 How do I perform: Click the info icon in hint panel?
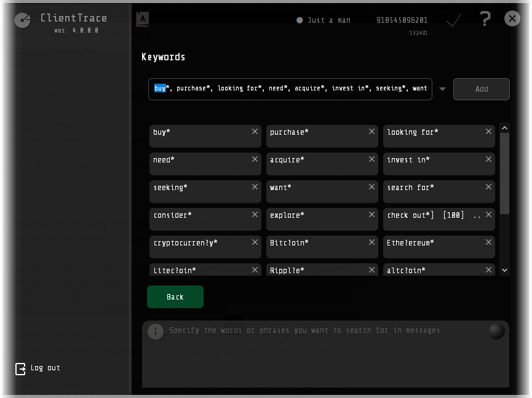(x=156, y=331)
